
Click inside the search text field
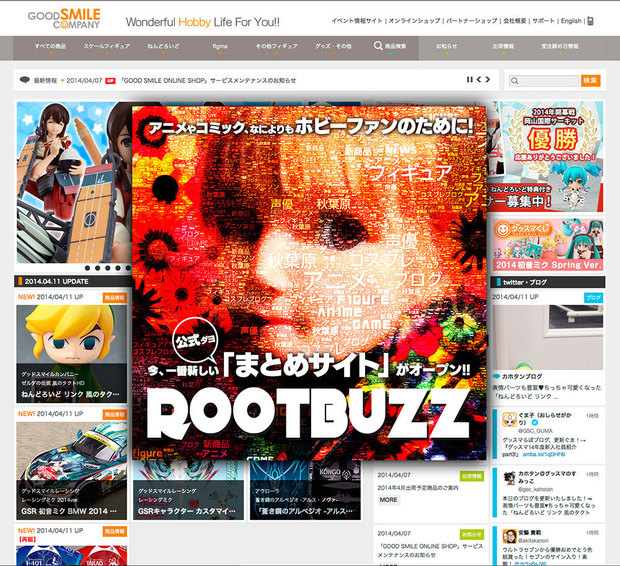(x=543, y=80)
